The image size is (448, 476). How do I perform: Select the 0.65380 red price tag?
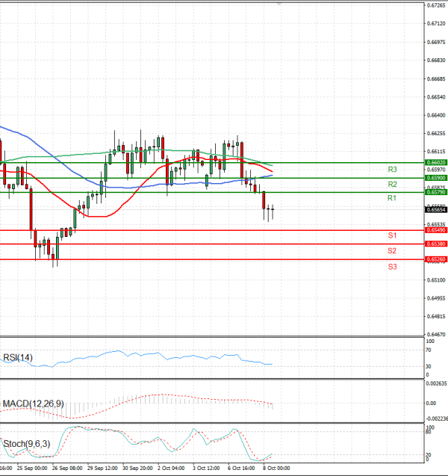pyautogui.click(x=436, y=244)
